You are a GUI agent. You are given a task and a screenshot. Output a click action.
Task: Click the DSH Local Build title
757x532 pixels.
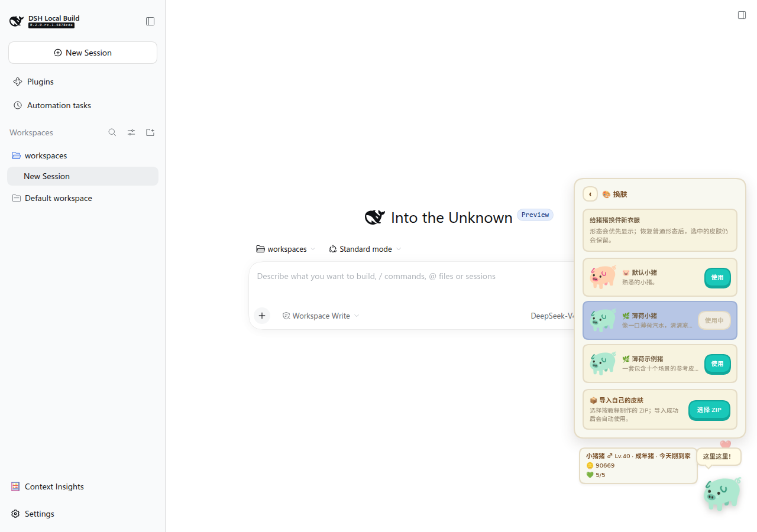54,18
